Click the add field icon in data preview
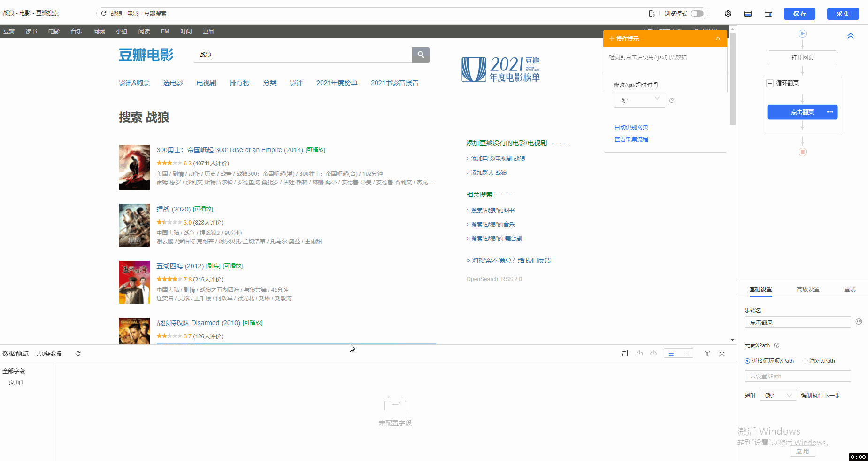This screenshot has width=868, height=461. point(625,353)
